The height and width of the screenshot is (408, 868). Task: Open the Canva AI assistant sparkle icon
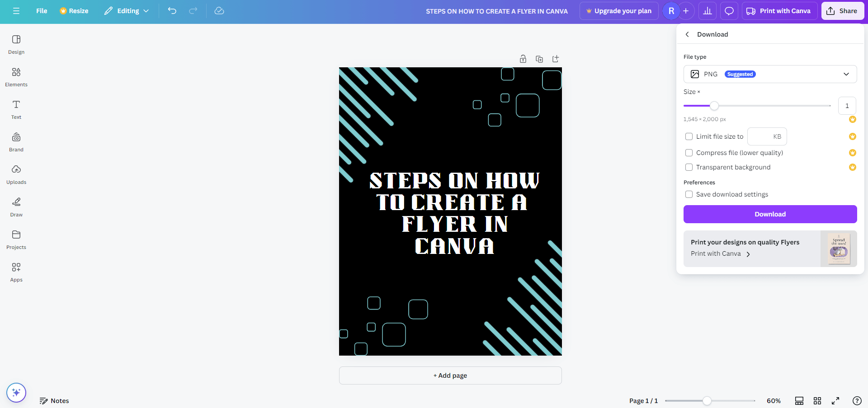pyautogui.click(x=16, y=392)
